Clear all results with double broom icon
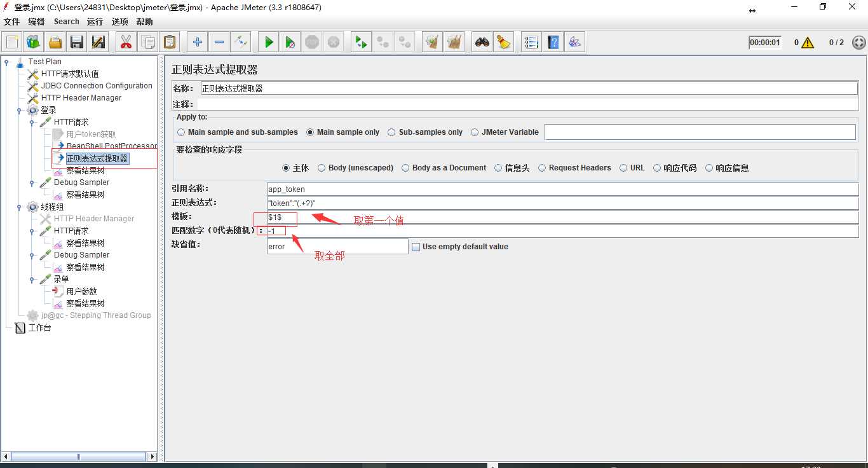Image resolution: width=868 pixels, height=468 pixels. pyautogui.click(x=454, y=42)
